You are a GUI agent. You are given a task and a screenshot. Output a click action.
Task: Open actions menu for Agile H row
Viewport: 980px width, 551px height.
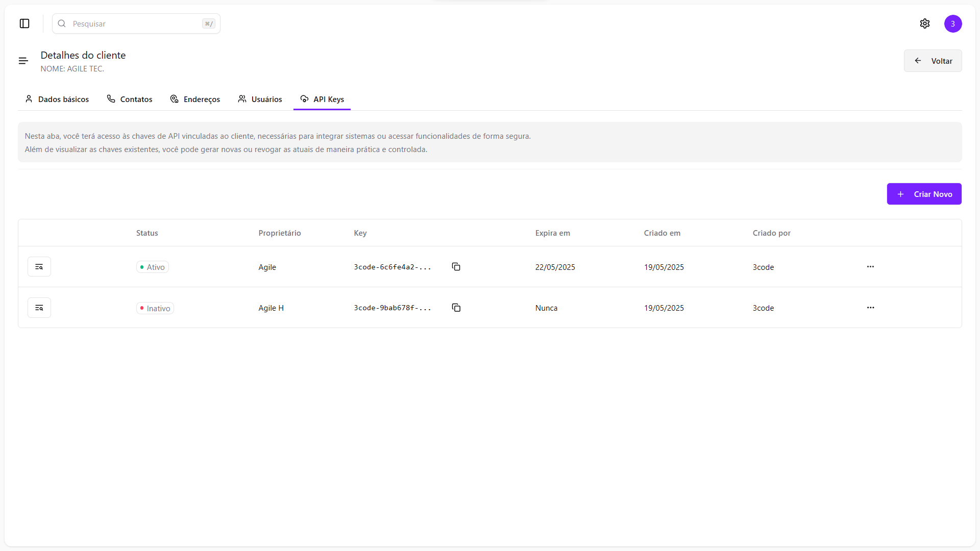click(x=870, y=308)
